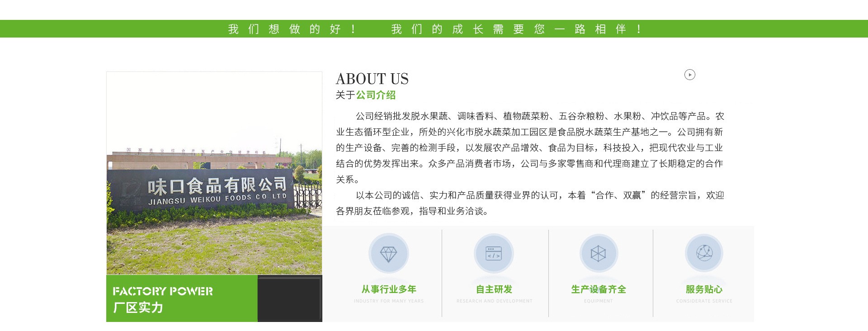
Task: Click the green 公司介绍 subtitle
Action: pyautogui.click(x=375, y=95)
